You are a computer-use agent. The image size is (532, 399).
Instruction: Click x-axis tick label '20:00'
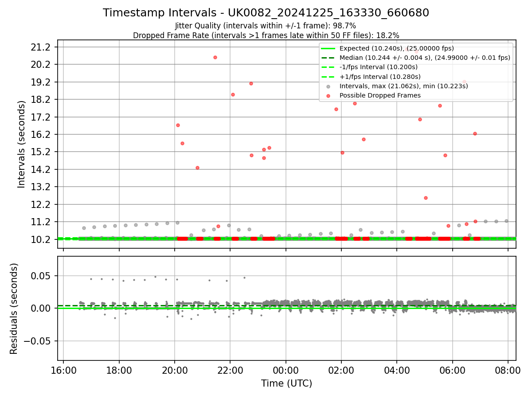click(175, 370)
